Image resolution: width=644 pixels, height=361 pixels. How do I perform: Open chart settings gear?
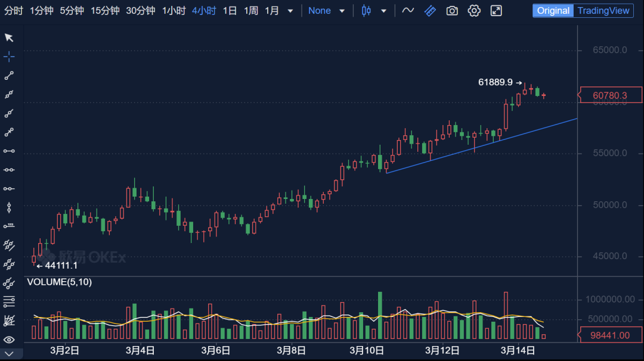[x=474, y=11]
